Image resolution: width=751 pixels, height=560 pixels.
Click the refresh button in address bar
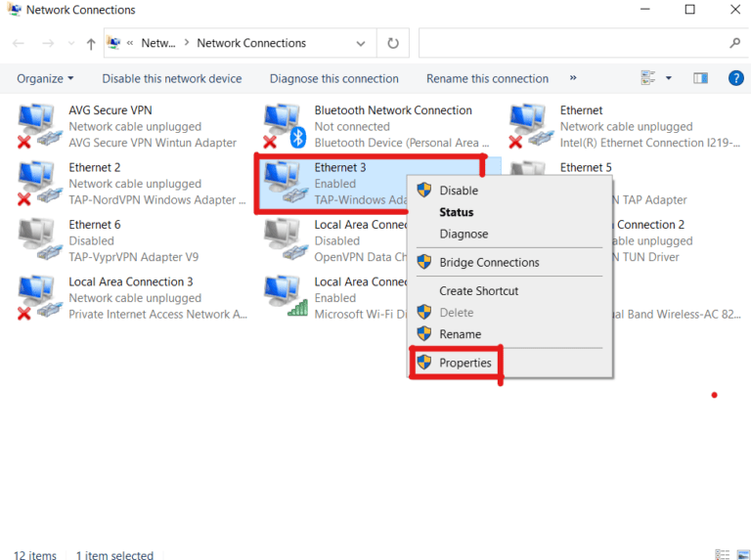coord(393,43)
